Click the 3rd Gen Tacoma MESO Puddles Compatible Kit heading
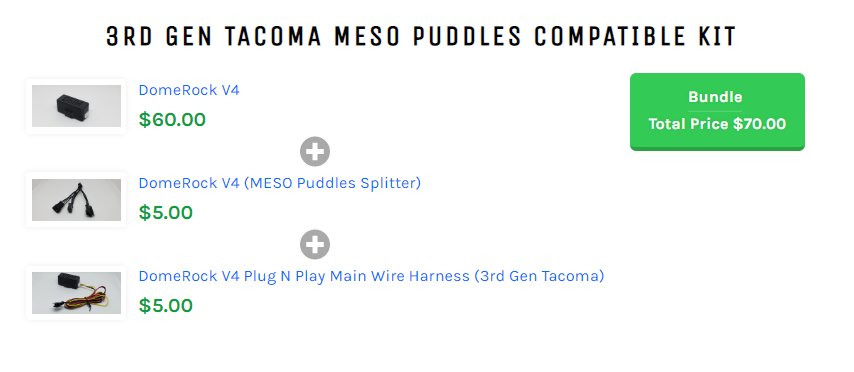 421,36
